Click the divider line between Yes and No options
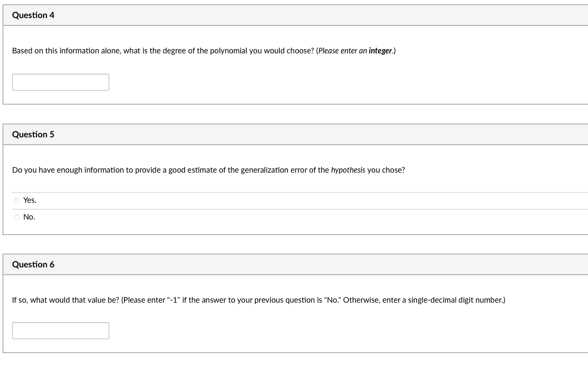588x372 pixels. (294, 208)
